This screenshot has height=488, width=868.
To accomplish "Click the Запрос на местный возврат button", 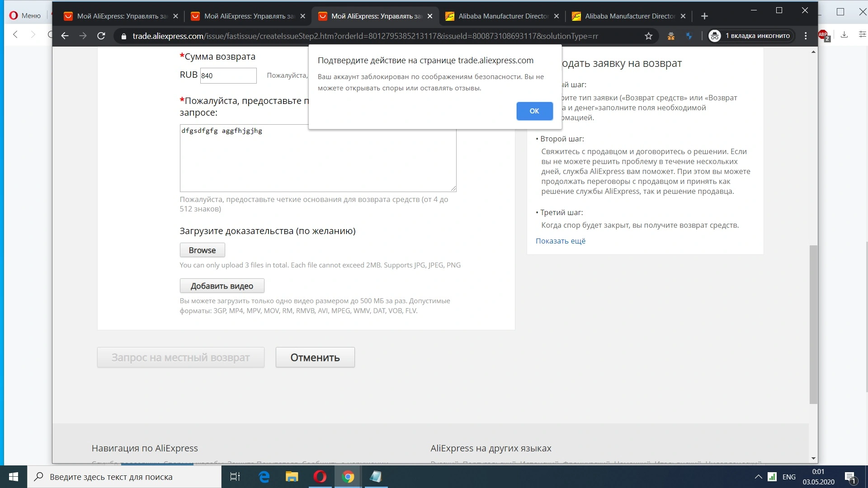I will coord(181,357).
